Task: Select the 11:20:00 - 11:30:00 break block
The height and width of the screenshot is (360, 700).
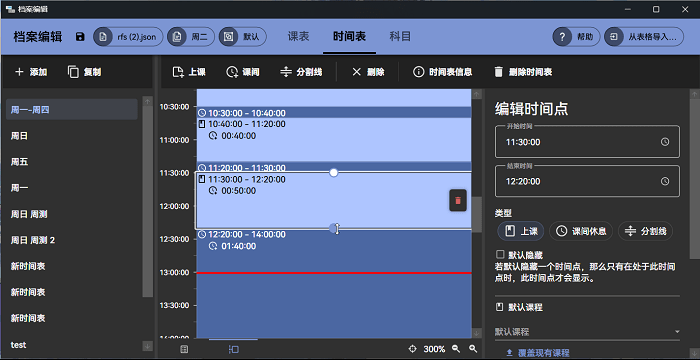Action: click(334, 167)
